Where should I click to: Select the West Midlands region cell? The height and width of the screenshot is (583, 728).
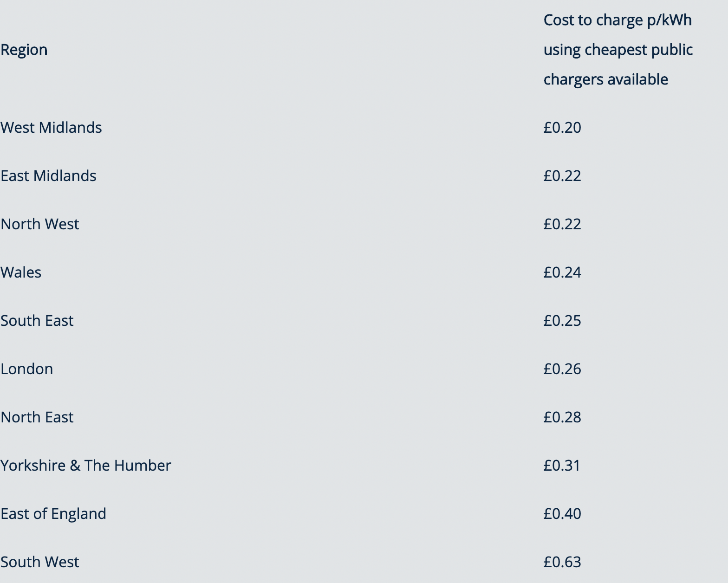(51, 128)
